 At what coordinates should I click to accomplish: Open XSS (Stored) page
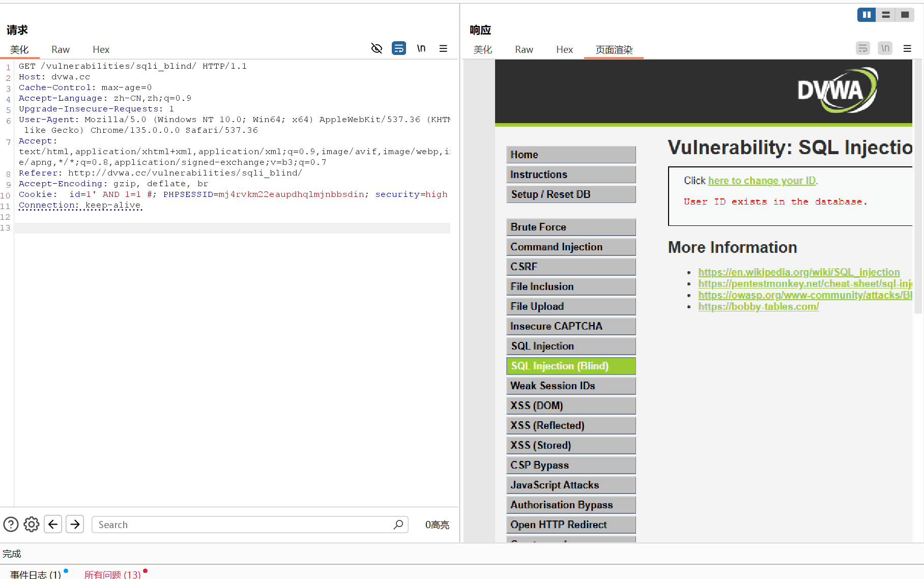571,445
